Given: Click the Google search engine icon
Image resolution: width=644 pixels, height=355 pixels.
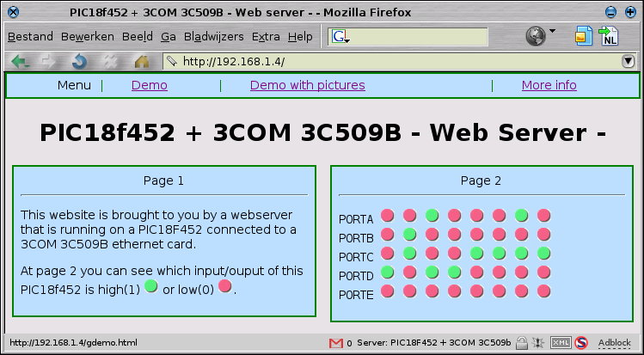Looking at the screenshot, I should pos(340,37).
